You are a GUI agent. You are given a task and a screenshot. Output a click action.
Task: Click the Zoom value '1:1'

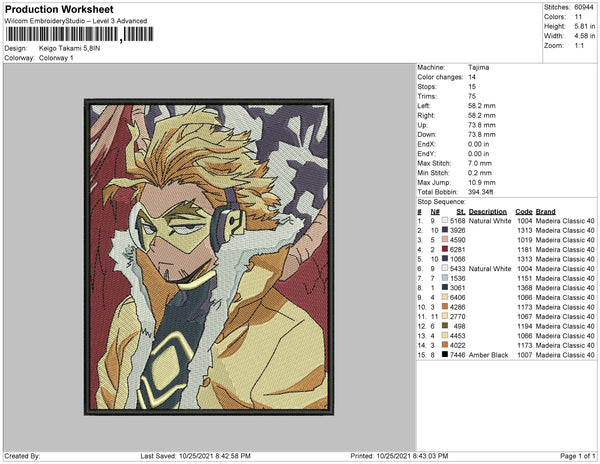point(579,46)
